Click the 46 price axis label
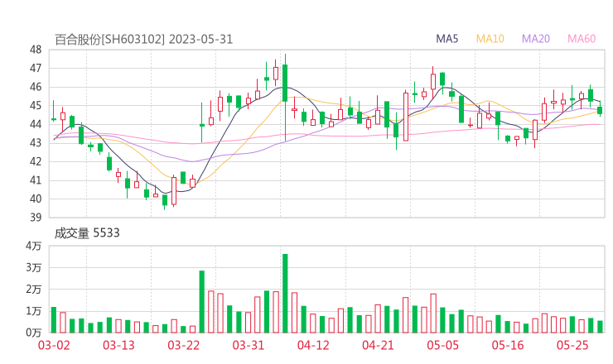The image size is (613, 364). (36, 87)
